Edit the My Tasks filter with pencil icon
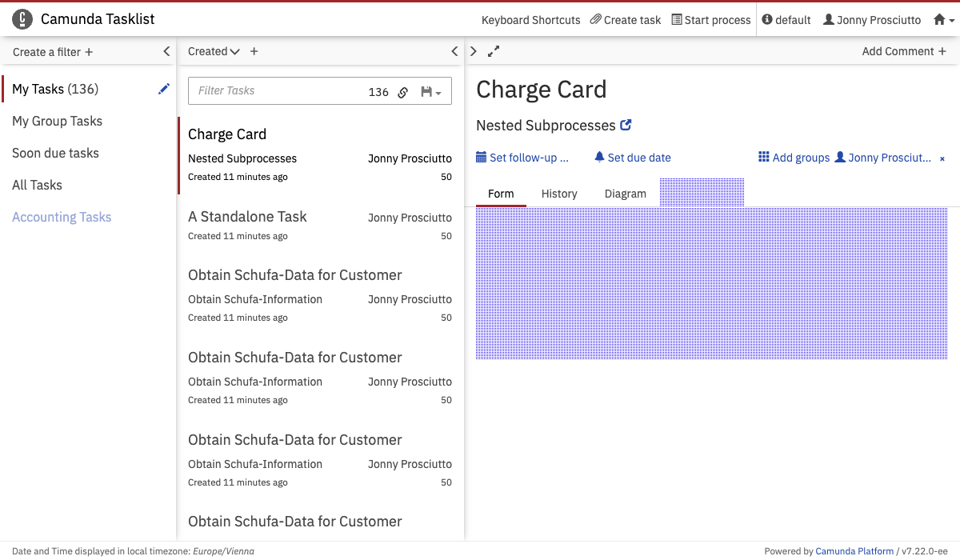This screenshot has width=960, height=560. coord(164,89)
